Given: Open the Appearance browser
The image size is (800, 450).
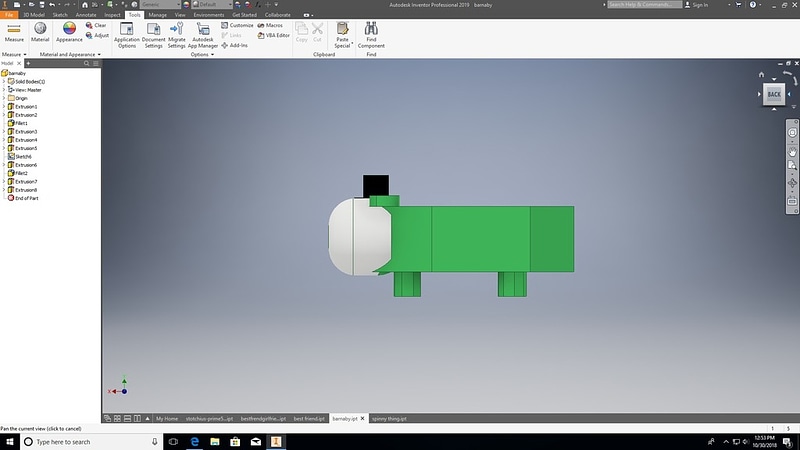Looking at the screenshot, I should pos(69,33).
